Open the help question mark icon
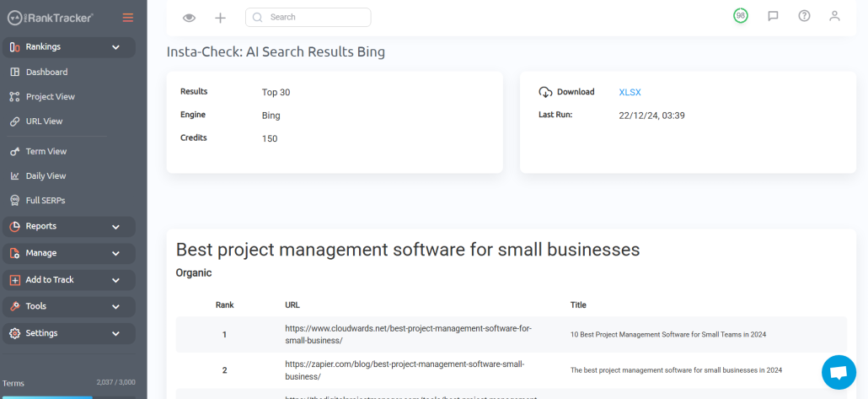Screen dimensions: 868x399 (x=804, y=15)
